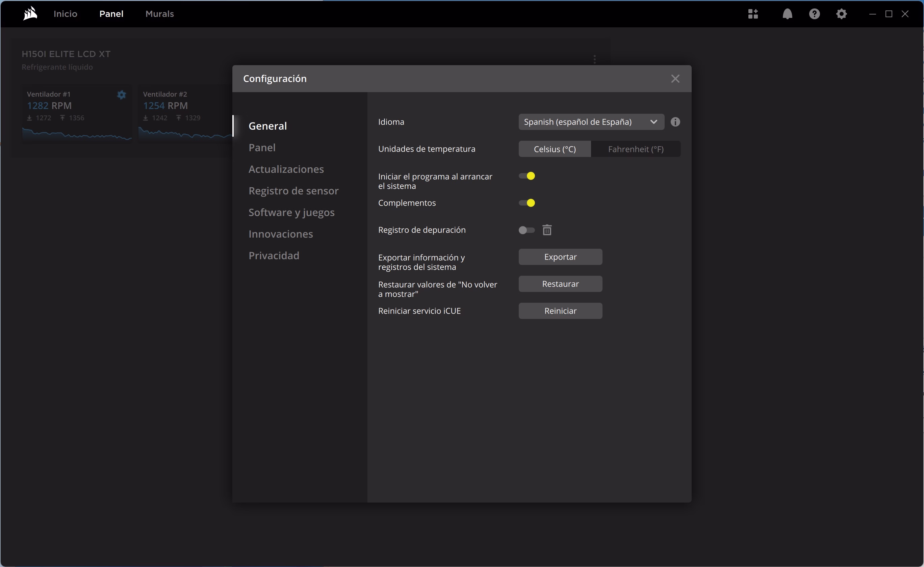
Task: Click the Idioma info icon
Action: pyautogui.click(x=675, y=122)
